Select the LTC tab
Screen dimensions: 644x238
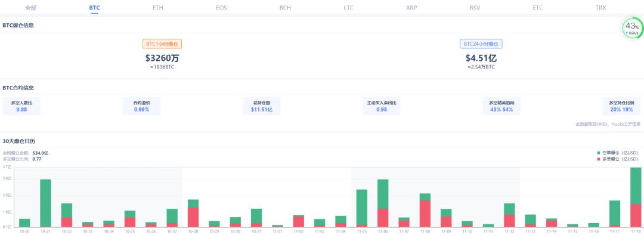pos(348,7)
